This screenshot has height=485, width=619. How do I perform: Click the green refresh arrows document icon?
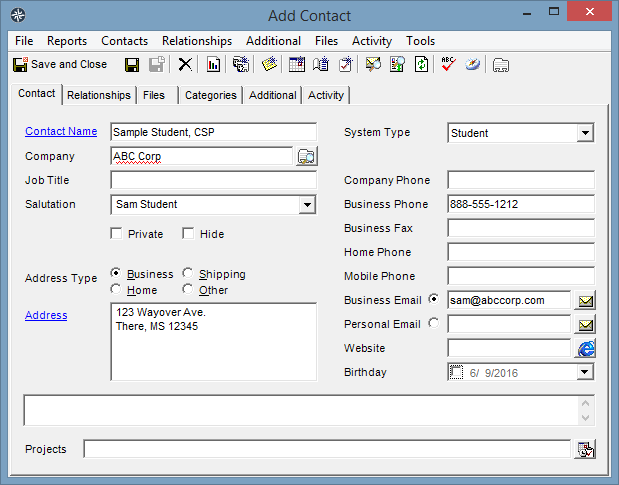421,65
